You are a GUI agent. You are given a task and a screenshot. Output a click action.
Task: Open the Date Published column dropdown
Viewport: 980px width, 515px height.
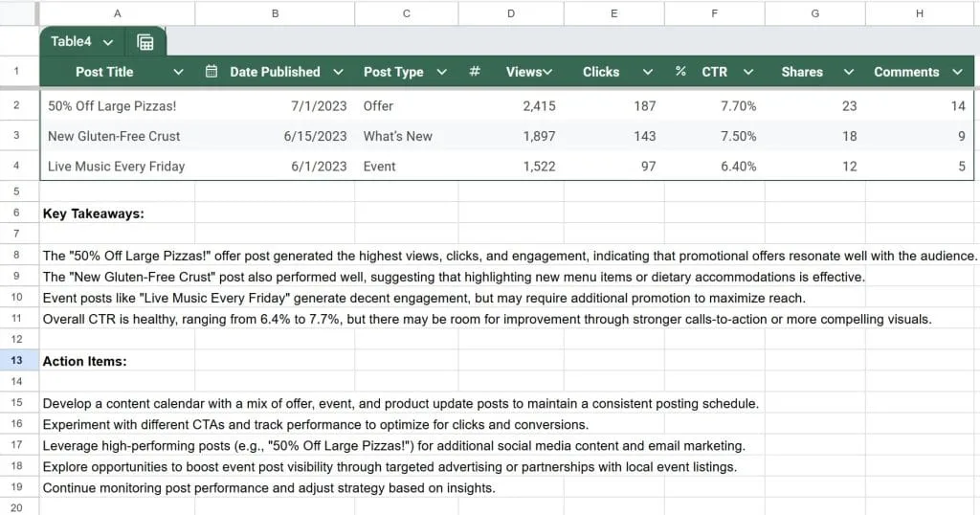point(338,72)
